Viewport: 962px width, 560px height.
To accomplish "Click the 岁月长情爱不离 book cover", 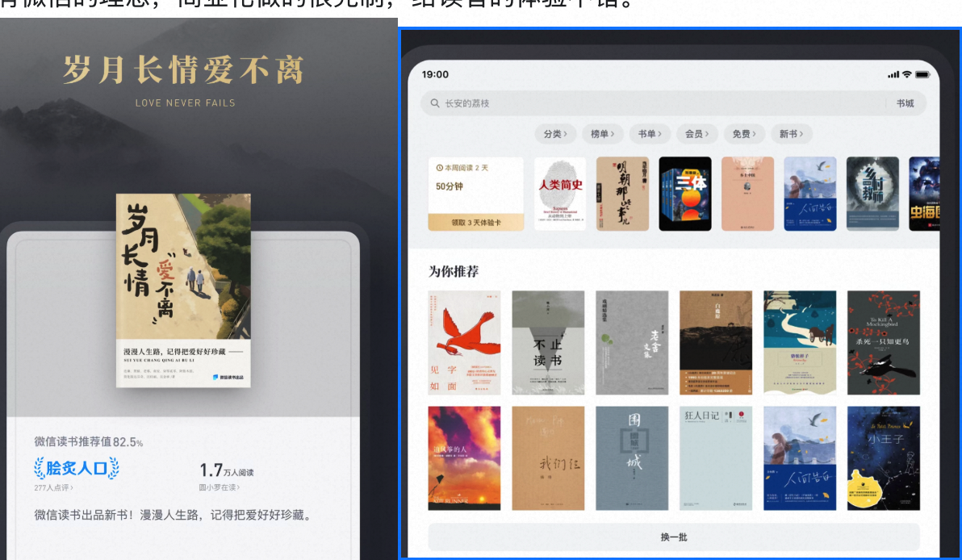I will (183, 290).
